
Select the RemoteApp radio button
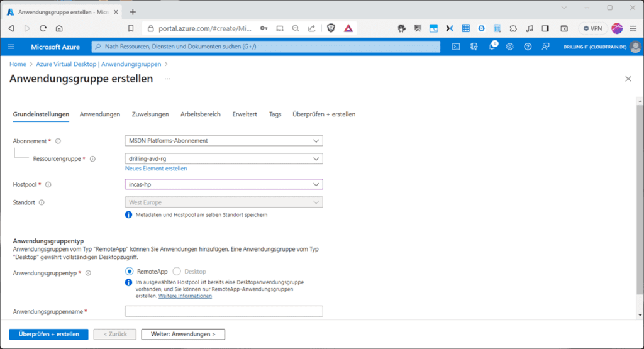coord(130,272)
